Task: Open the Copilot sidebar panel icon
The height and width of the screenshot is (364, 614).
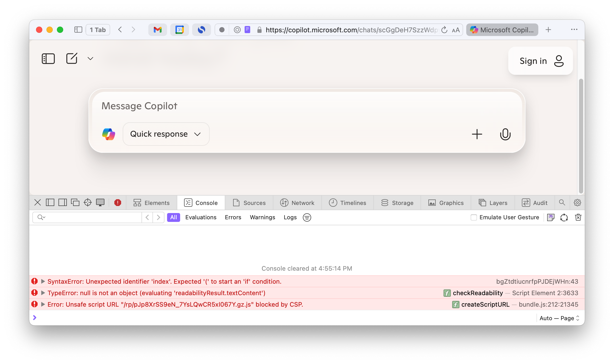Action: pyautogui.click(x=48, y=59)
